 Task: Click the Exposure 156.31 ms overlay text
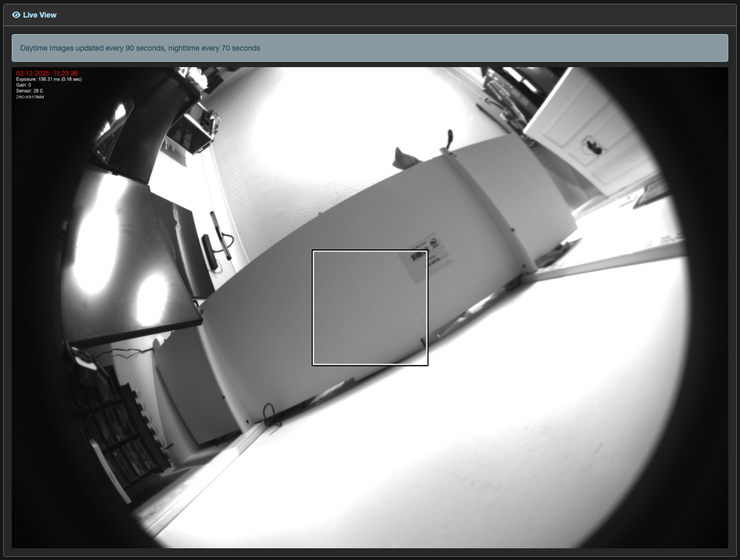tap(49, 79)
